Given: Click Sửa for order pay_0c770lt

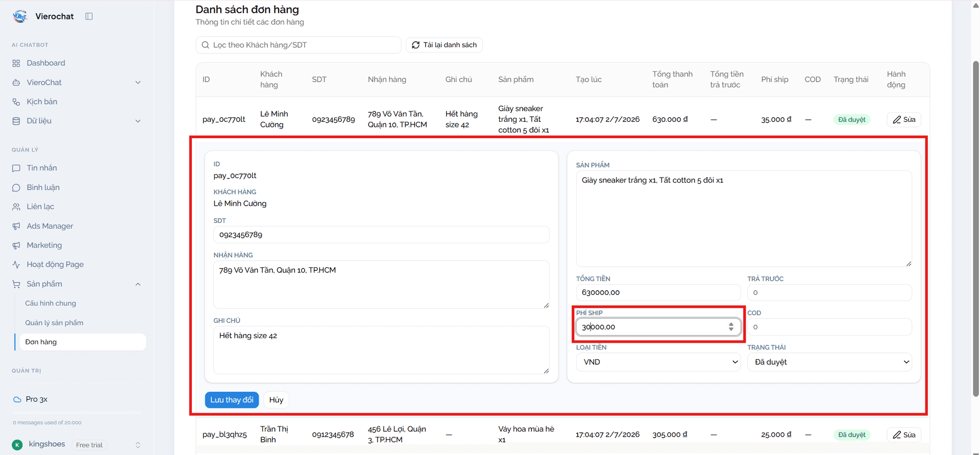Looking at the screenshot, I should click(x=904, y=120).
